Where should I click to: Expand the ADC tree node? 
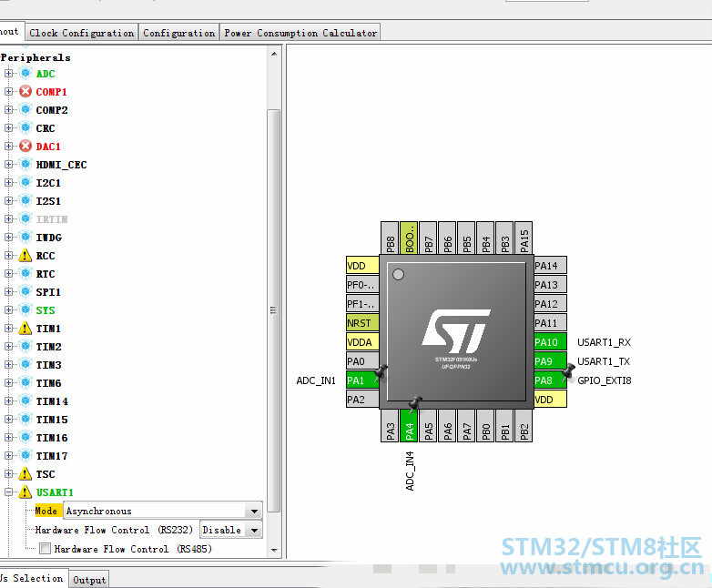(x=8, y=73)
